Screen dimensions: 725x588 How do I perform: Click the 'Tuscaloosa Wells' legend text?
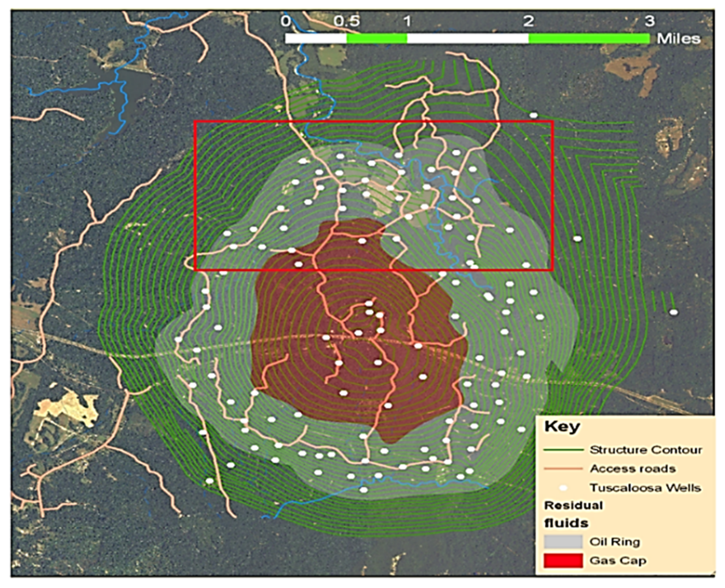click(645, 488)
